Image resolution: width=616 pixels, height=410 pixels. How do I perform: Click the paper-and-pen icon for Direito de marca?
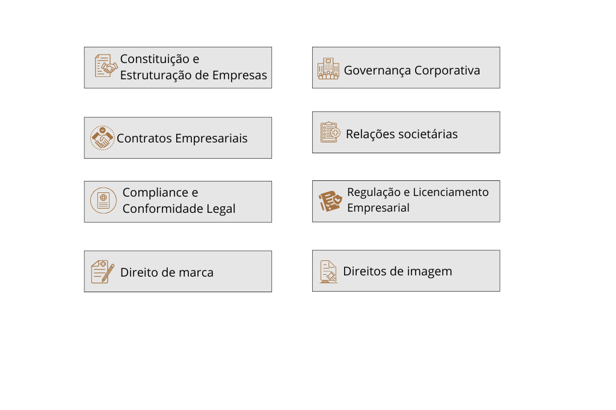103,271
